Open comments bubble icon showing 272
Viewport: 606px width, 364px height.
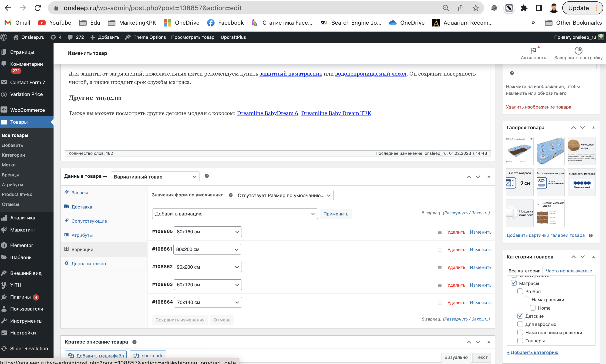(76, 37)
